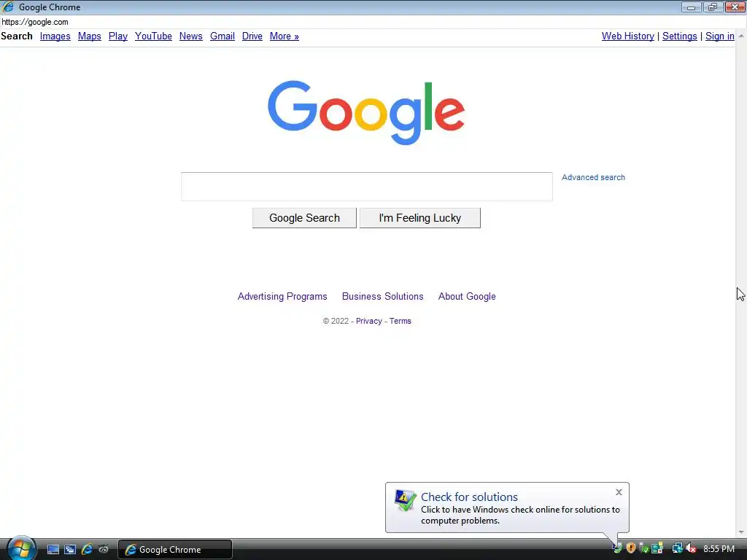Click the network connection tray icon
Image resolution: width=747 pixels, height=560 pixels.
pos(677,548)
